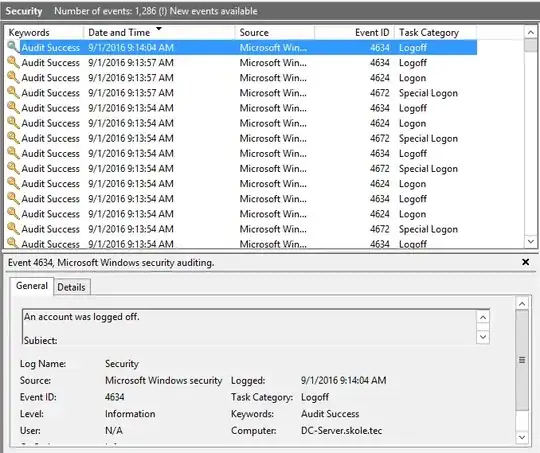The height and width of the screenshot is (453, 540).
Task: Click the Special Logon cell of the 9:13:57 AM row
Action: pos(428,93)
